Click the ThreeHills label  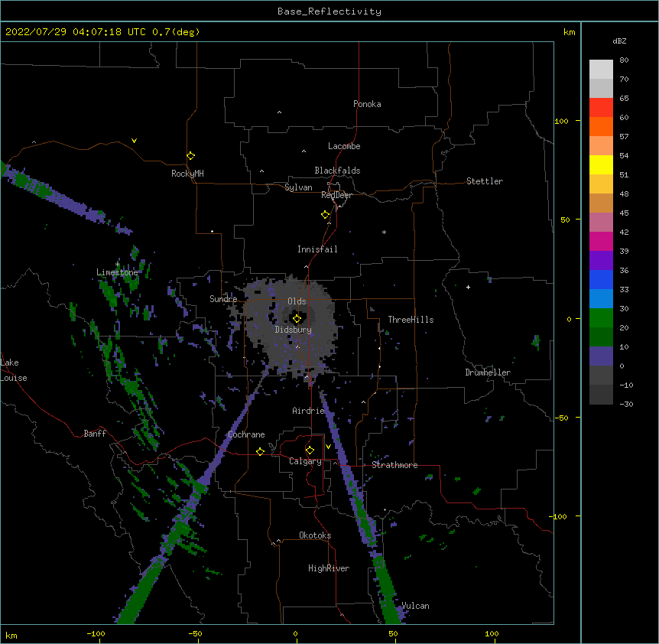pos(411,320)
